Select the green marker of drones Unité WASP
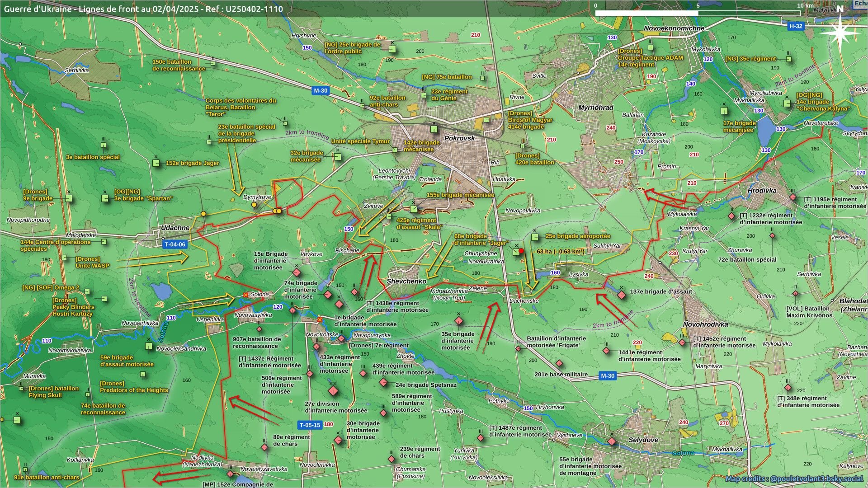The width and height of the screenshot is (868, 488). click(x=64, y=258)
